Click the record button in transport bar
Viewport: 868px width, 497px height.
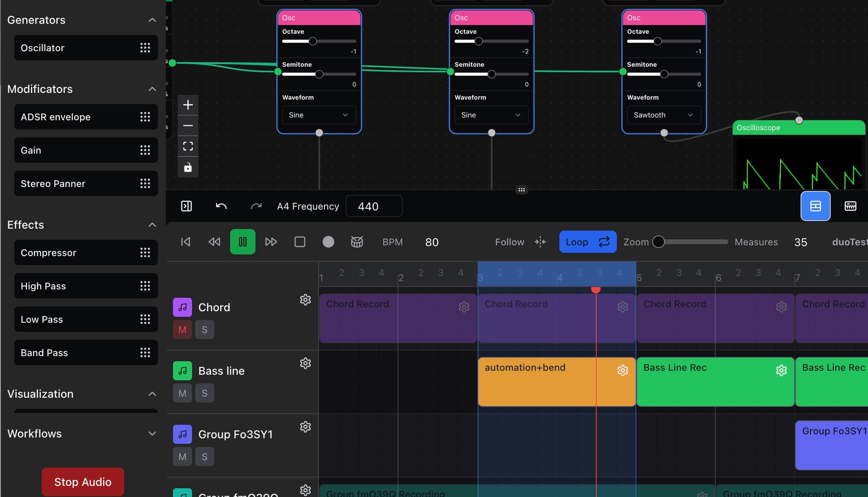[328, 242]
